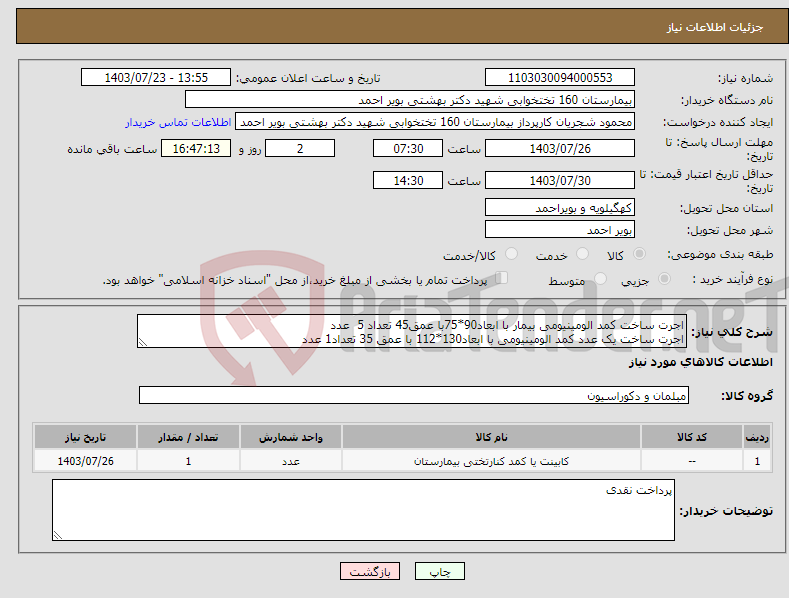Click the delivery province کهگیلویه و بویراحمد field
Image resolution: width=789 pixels, height=598 pixels.
point(560,207)
